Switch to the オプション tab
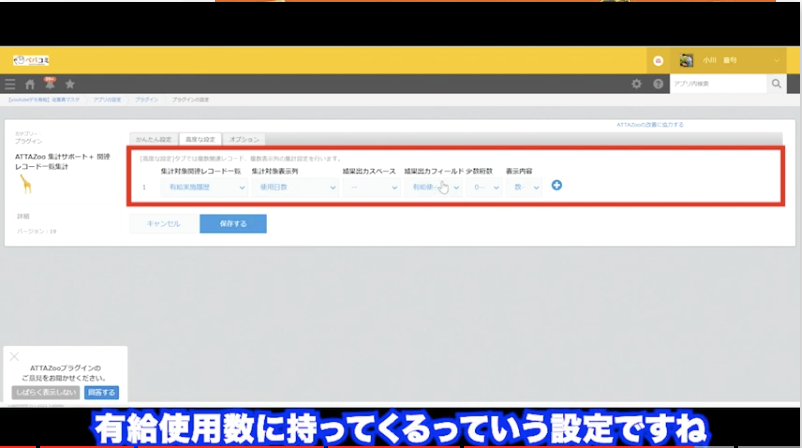The width and height of the screenshot is (802, 448). click(244, 139)
